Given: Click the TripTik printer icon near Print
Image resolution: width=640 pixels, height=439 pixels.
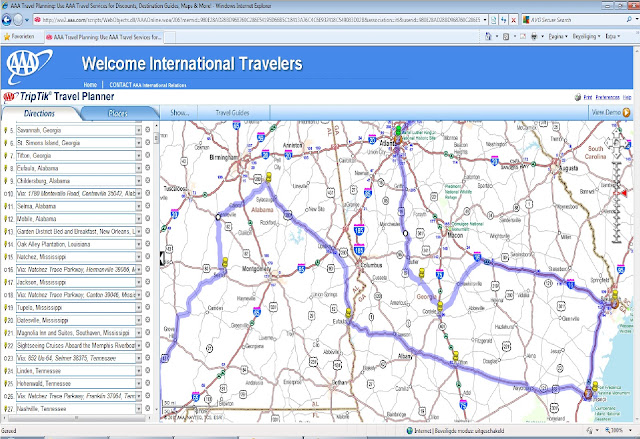Looking at the screenshot, I should pyautogui.click(x=578, y=97).
